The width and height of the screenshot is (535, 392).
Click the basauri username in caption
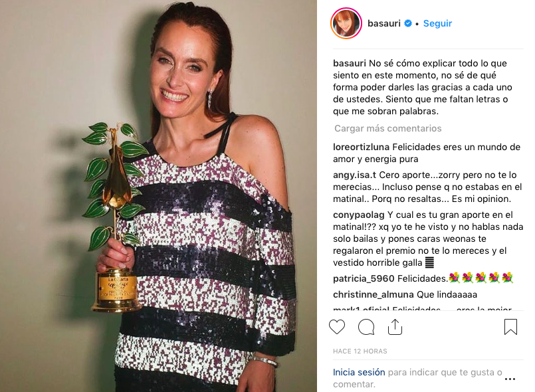pyautogui.click(x=350, y=64)
